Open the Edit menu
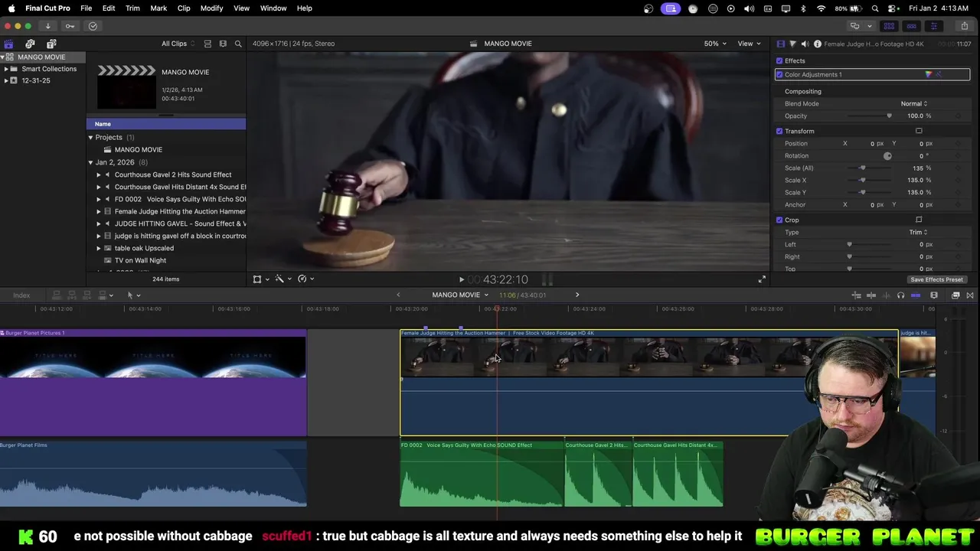 coord(109,8)
